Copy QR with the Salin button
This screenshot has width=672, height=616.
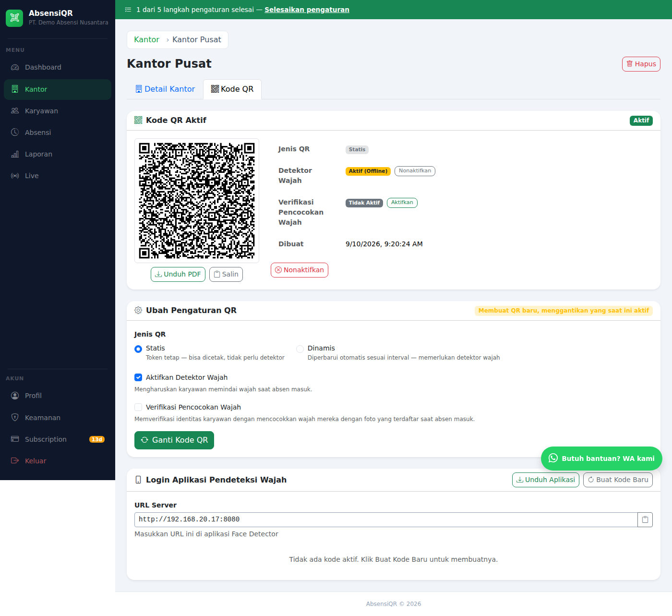(x=226, y=274)
